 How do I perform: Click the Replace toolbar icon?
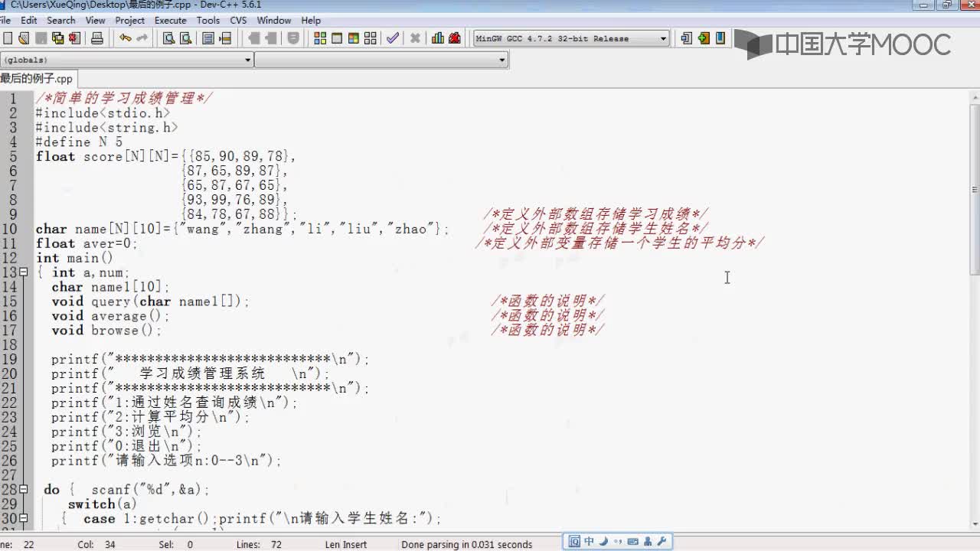tap(185, 38)
